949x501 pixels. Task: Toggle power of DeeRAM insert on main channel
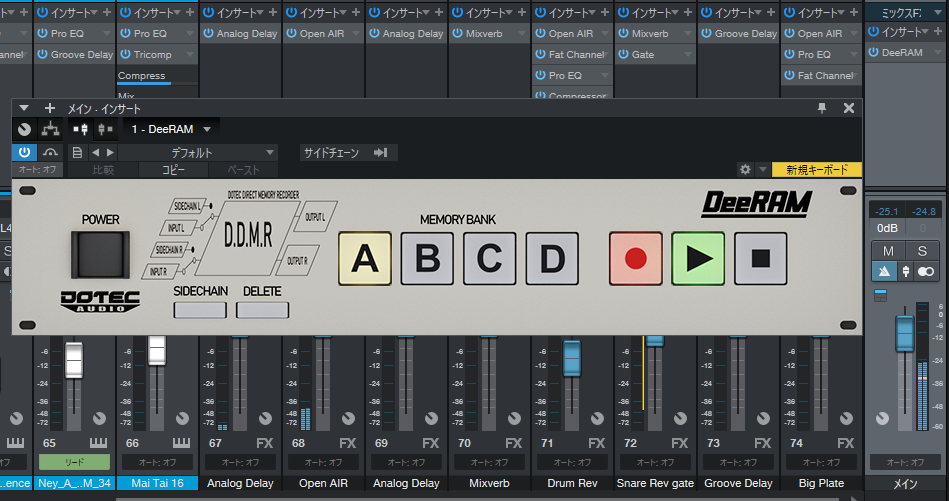(873, 53)
